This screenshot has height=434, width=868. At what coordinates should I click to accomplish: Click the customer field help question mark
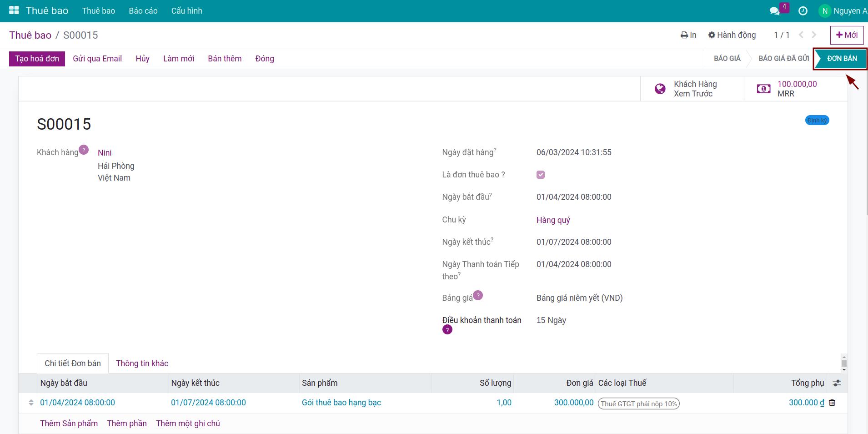84,150
